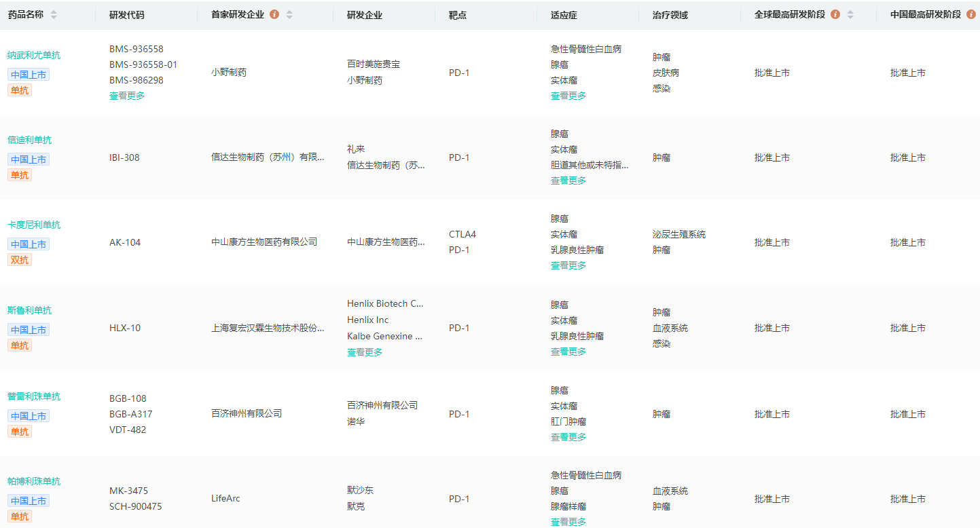The image size is (980, 528).
Task: Click 诺华 in the 替雷利珠单抗 row
Action: click(356, 421)
